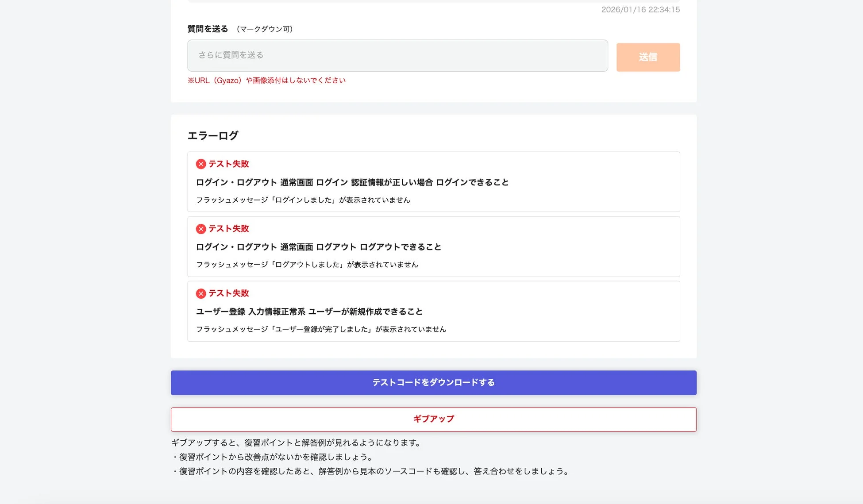Select the login flash message description text
Screen dimensions: 863x504
303,200
